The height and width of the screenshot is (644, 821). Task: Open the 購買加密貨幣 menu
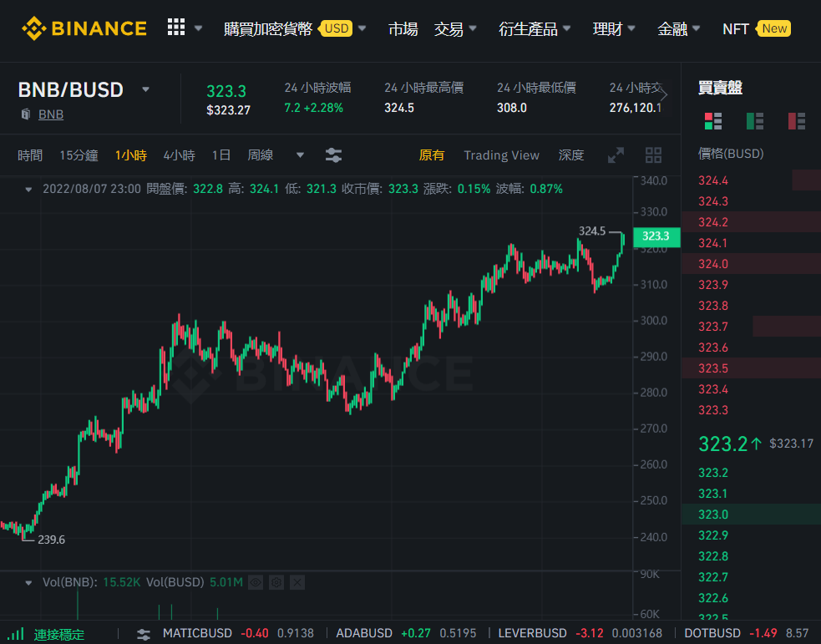(268, 28)
